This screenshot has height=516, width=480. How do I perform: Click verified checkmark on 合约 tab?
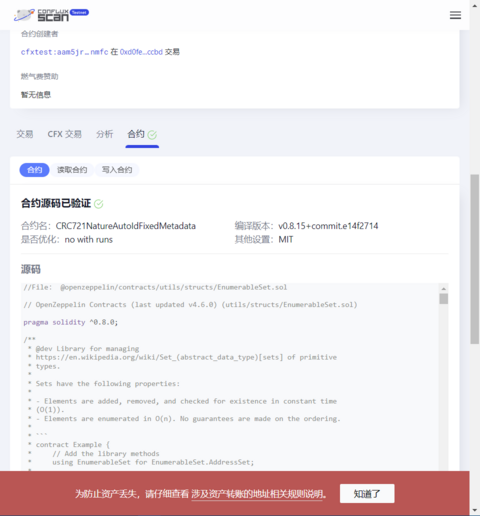pyautogui.click(x=152, y=135)
